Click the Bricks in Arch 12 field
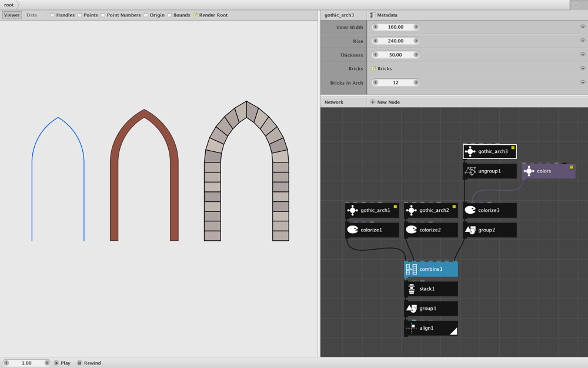Viewport: 588px width, 368px height. 396,82
